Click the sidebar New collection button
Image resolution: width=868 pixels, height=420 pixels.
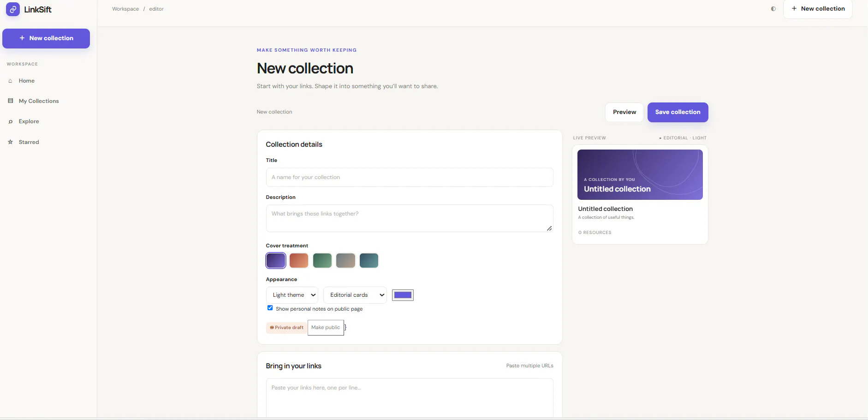pos(46,38)
